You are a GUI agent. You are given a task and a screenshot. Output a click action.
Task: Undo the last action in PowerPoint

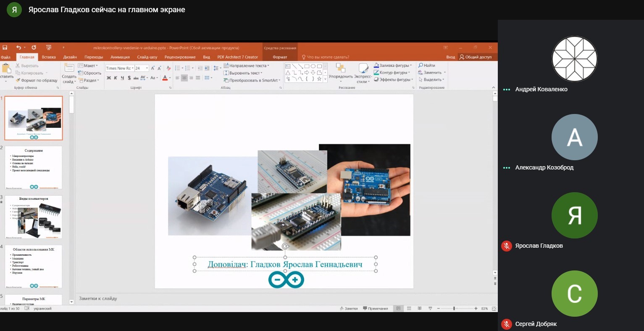18,48
